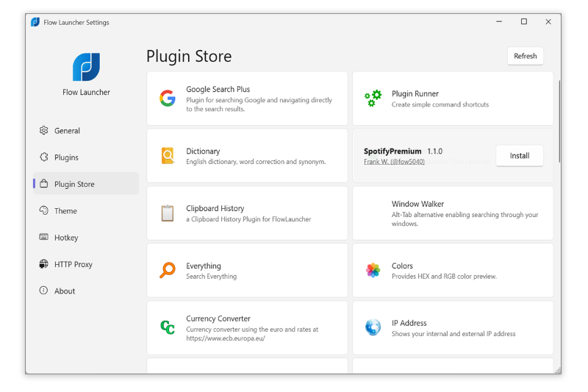Select the Currency Converter title text
The height and width of the screenshot is (392, 588).
tap(218, 318)
